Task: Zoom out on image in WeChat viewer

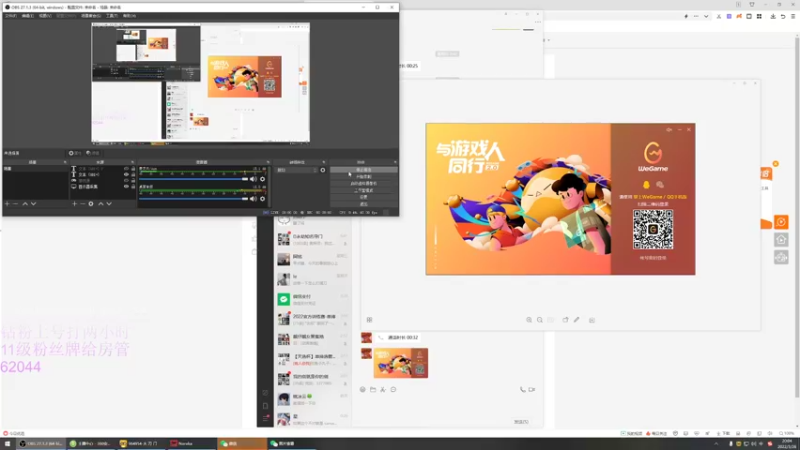Action: [540, 320]
